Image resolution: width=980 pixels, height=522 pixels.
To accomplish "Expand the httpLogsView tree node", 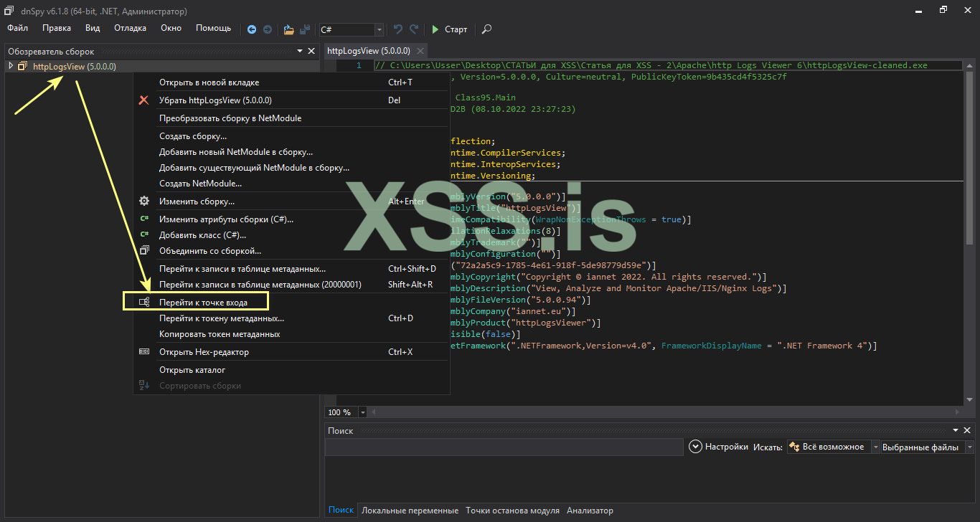I will click(11, 66).
